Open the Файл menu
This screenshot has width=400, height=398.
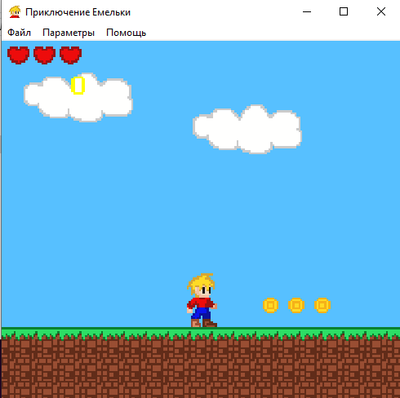(19, 33)
